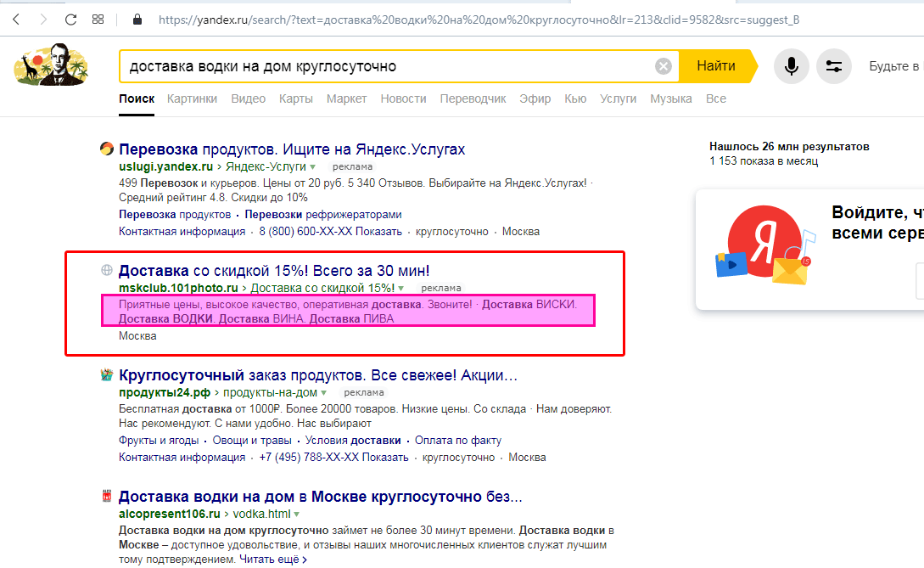Viewport: 924px width, 568px height.
Task: Click the browser address bar URL
Action: (x=479, y=20)
